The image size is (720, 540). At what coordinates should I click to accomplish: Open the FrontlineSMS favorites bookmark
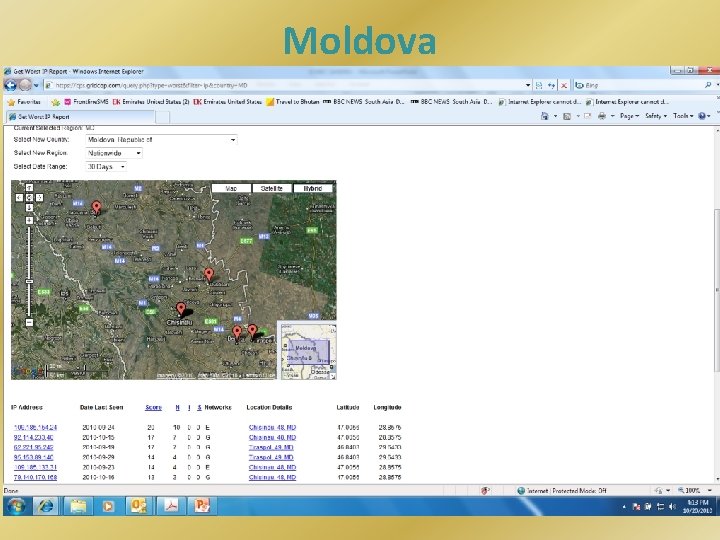[86, 102]
